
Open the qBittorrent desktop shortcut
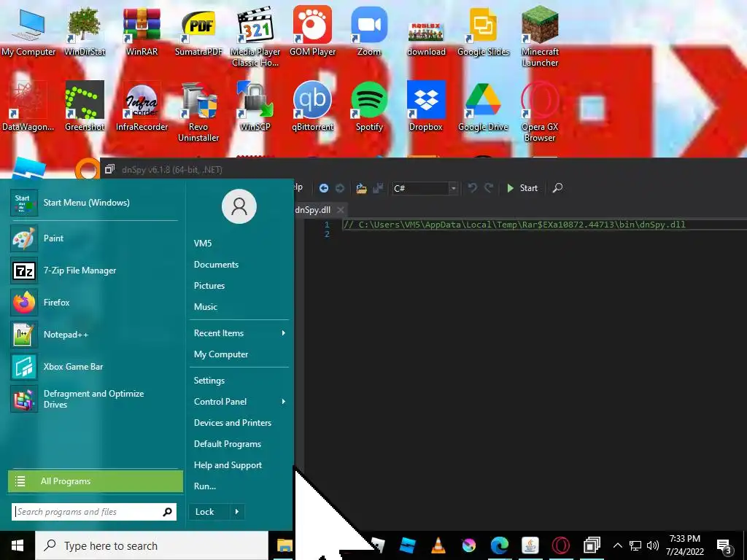click(x=312, y=106)
